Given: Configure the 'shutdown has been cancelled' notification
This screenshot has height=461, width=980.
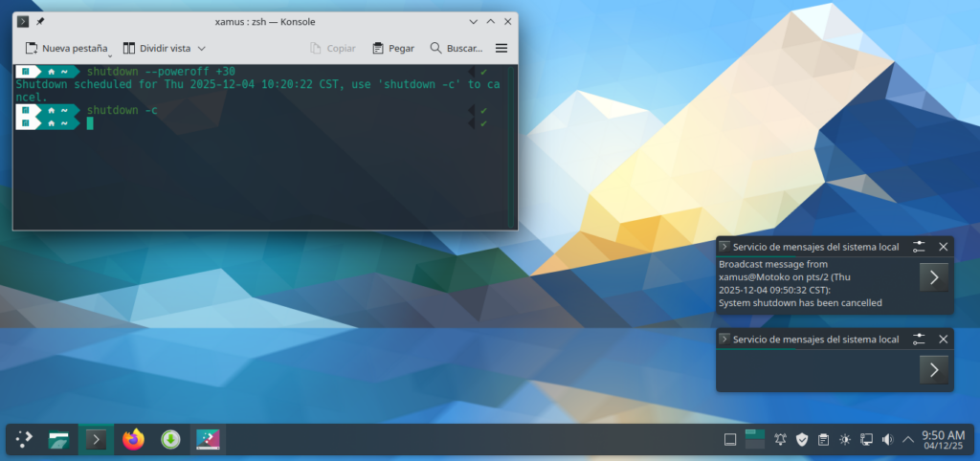Looking at the screenshot, I should click(918, 247).
